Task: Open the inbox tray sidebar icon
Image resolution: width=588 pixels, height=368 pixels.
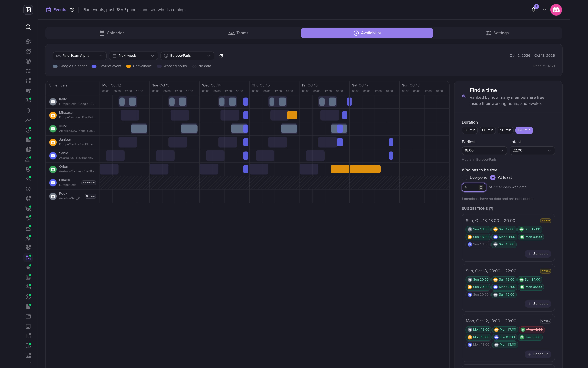Action: pyautogui.click(x=28, y=326)
